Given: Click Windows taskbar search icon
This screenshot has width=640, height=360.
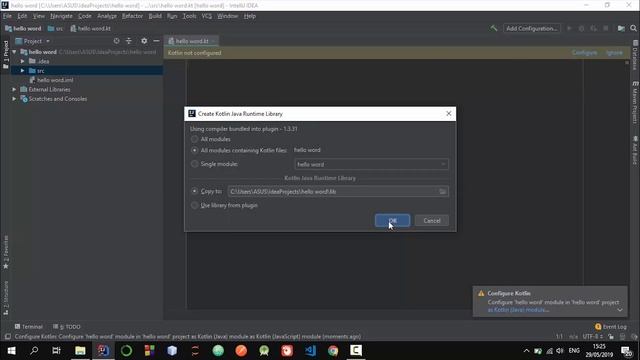Looking at the screenshot, I should click(34, 351).
